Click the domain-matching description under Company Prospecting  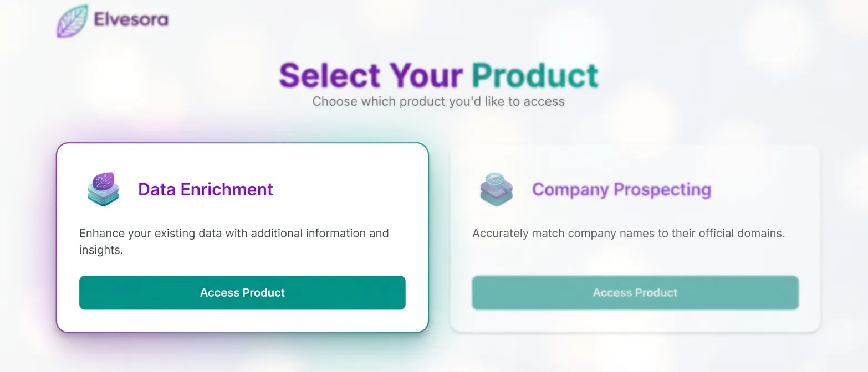(x=628, y=233)
